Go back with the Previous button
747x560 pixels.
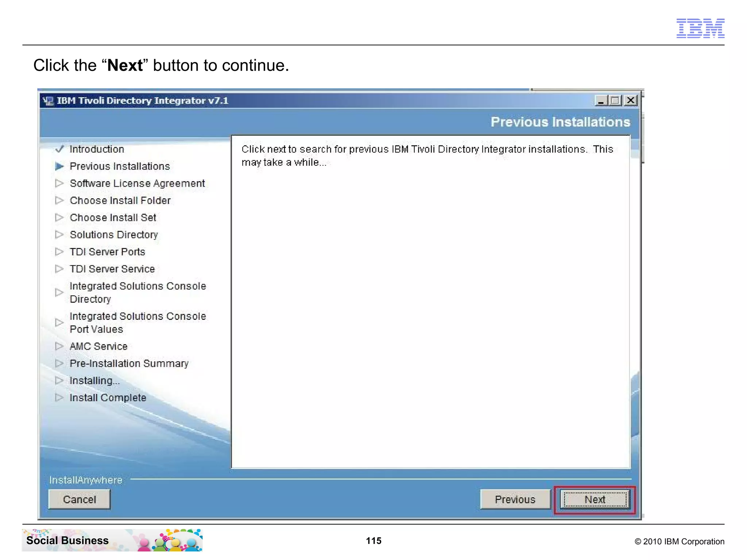click(x=515, y=499)
